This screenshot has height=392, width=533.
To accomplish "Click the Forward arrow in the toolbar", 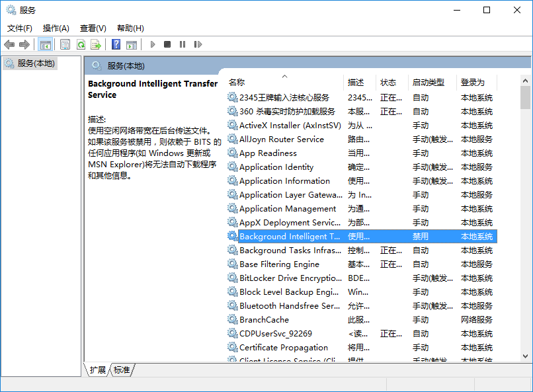I will [24, 44].
